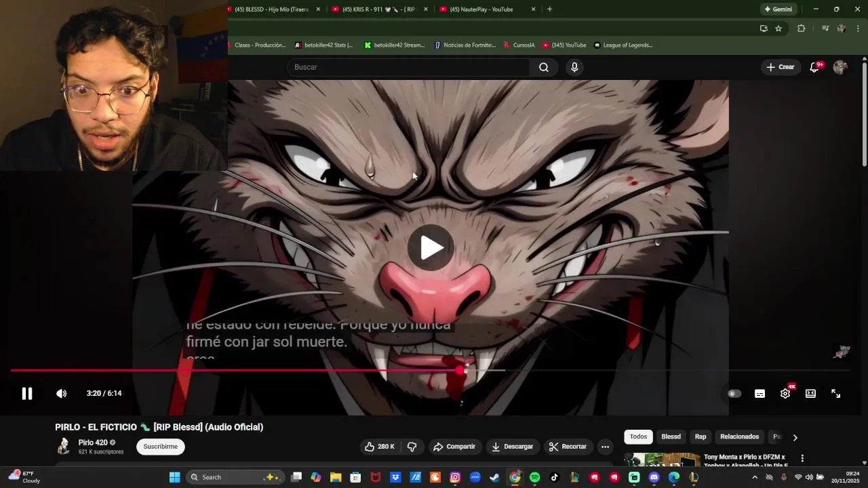Click the Suscribirme button
The image size is (868, 488).
[x=161, y=447]
